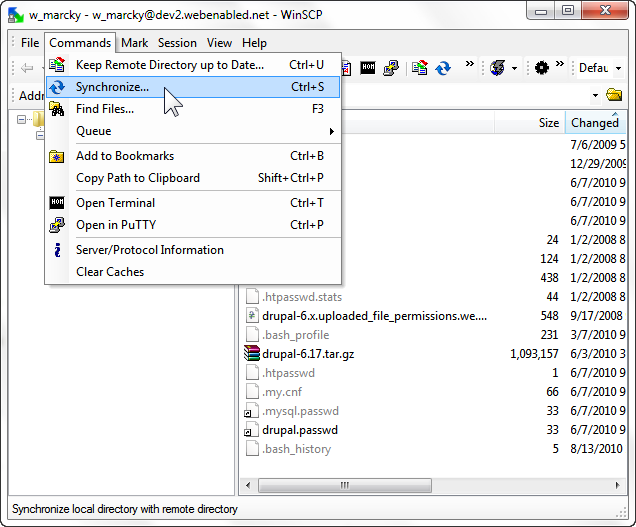Close the open Commands menu
The width and height of the screenshot is (636, 527).
point(80,43)
